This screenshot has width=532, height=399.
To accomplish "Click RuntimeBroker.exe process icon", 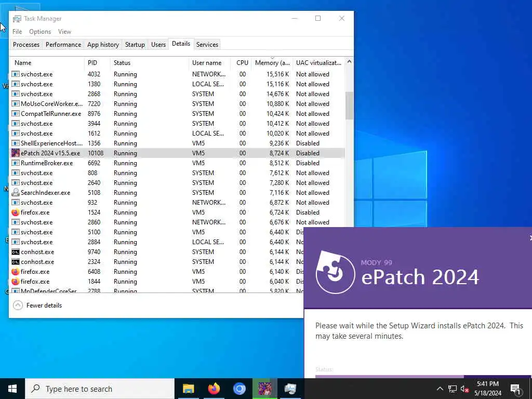I will [x=15, y=163].
